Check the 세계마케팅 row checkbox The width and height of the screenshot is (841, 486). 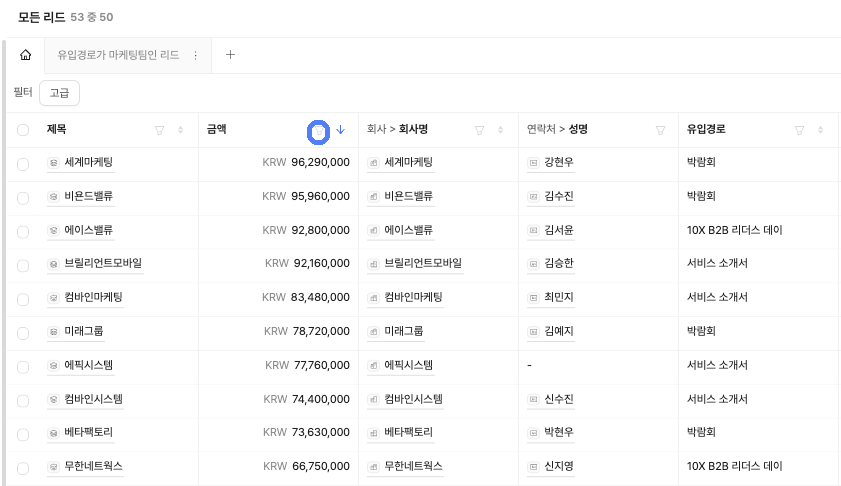point(23,164)
